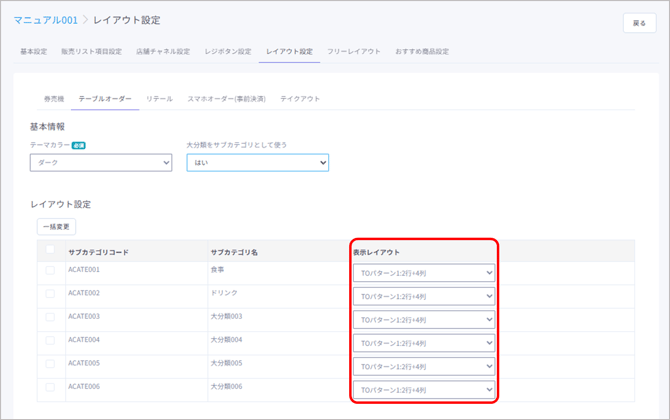The height and width of the screenshot is (420, 670).
Task: Select the リテール sub-tab
Action: click(x=159, y=99)
